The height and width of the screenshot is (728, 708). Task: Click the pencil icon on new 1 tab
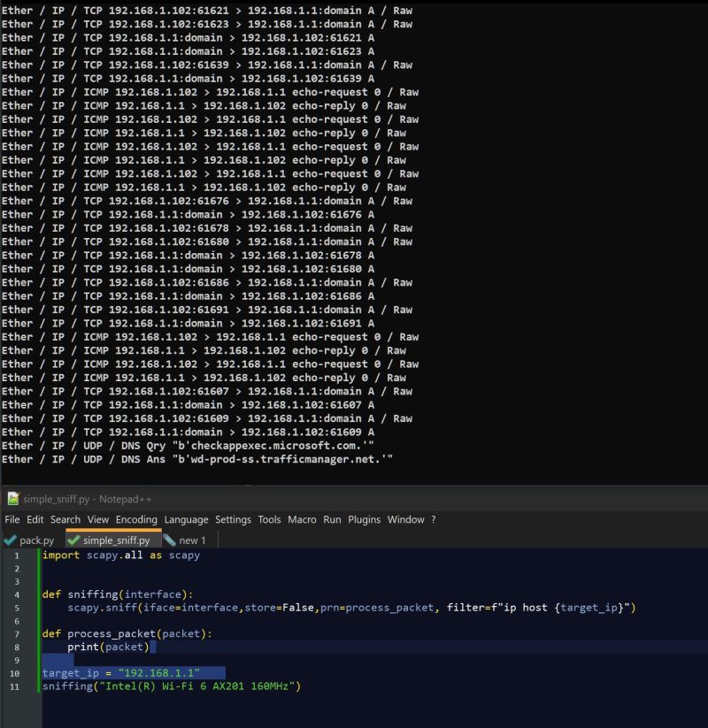170,540
